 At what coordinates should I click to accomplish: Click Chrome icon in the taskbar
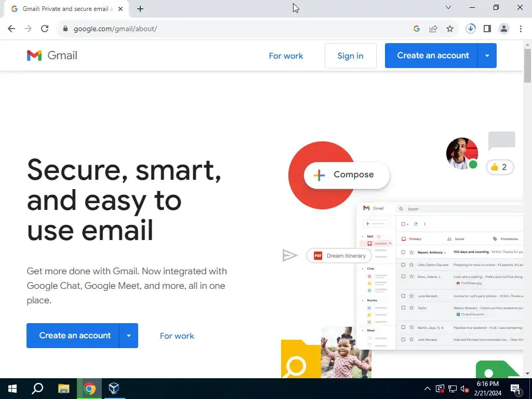click(89, 389)
